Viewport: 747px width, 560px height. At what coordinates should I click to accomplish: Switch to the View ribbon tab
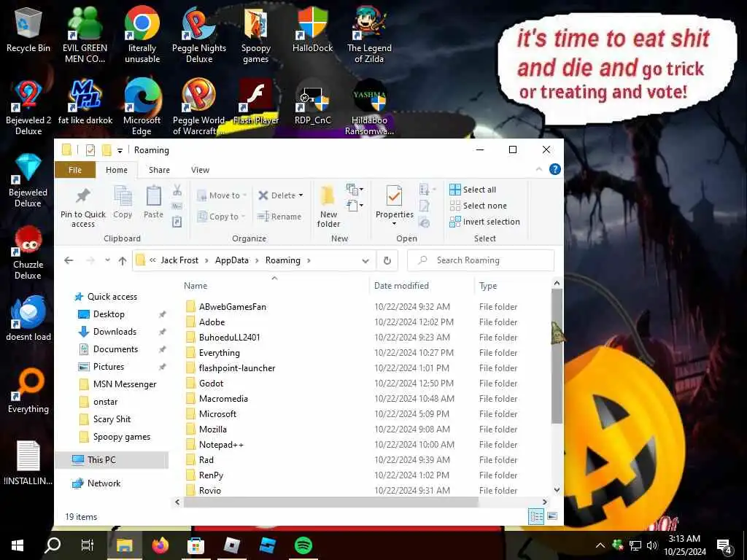coord(200,170)
